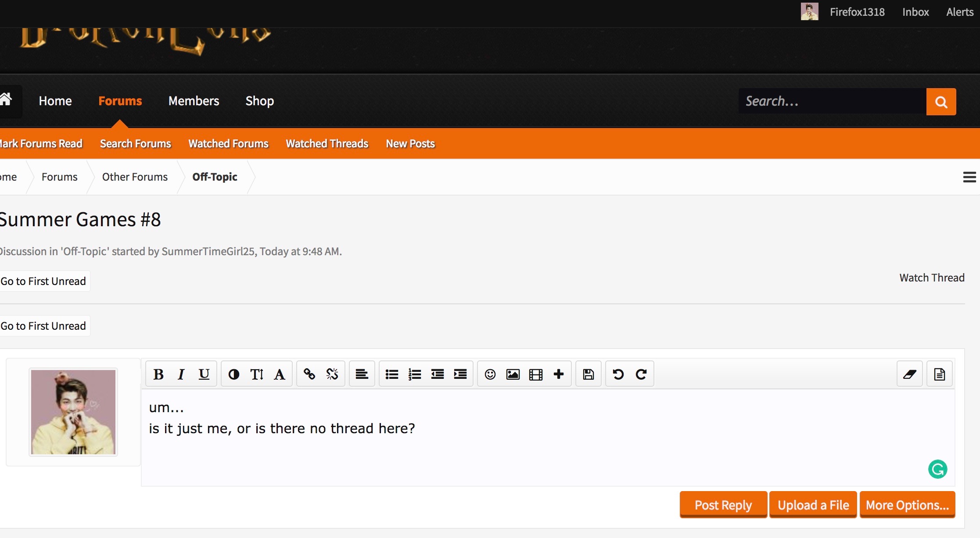Viewport: 980px width, 538px height.
Task: Open the Home navigation tab
Action: coord(55,101)
